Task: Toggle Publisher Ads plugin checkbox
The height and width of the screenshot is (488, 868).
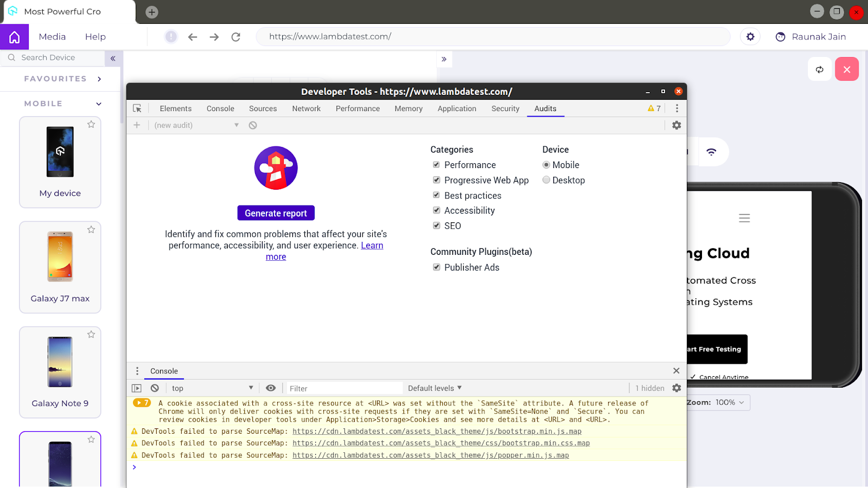Action: tap(436, 267)
